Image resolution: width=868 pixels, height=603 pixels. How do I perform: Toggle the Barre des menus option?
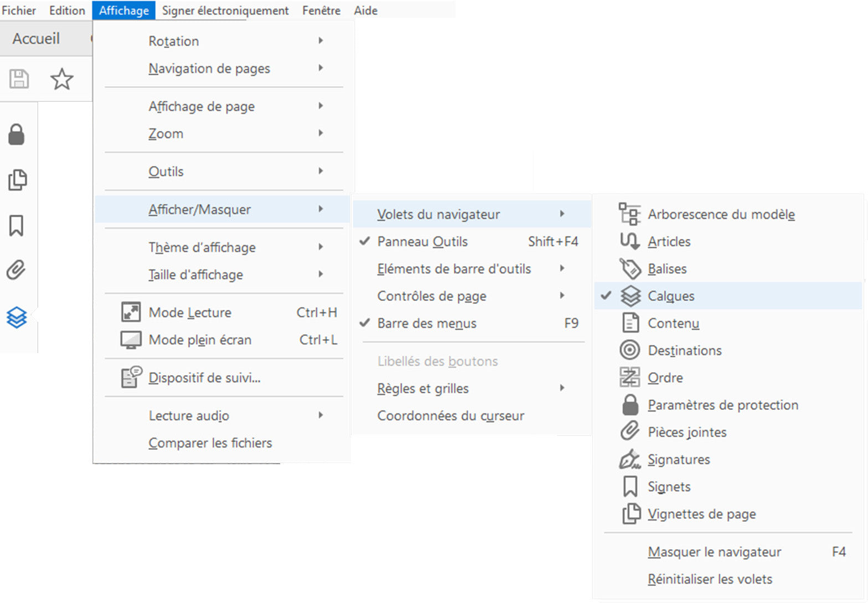tap(426, 324)
